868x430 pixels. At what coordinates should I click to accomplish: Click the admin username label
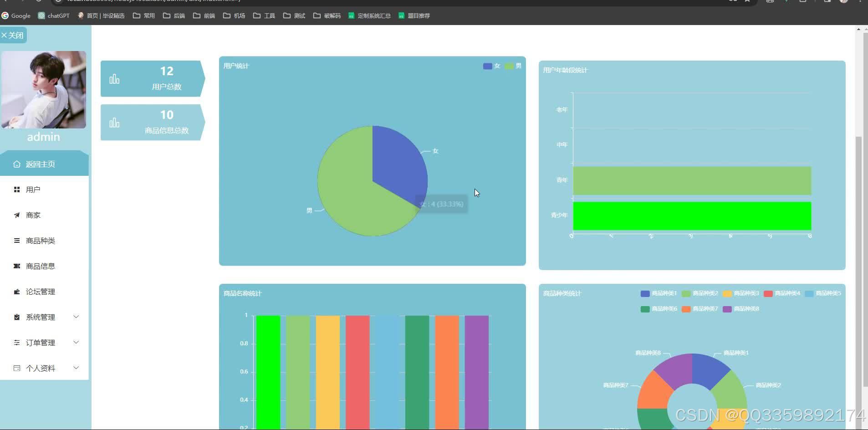pyautogui.click(x=43, y=137)
